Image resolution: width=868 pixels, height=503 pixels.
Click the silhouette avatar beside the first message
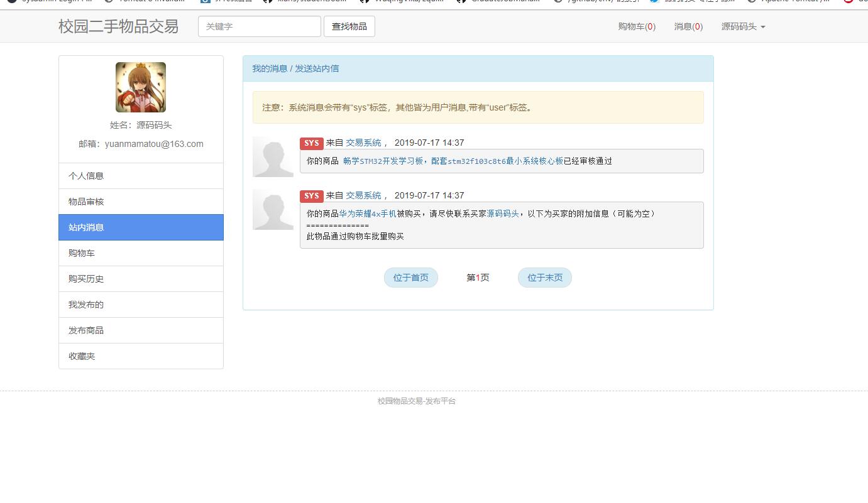(273, 157)
